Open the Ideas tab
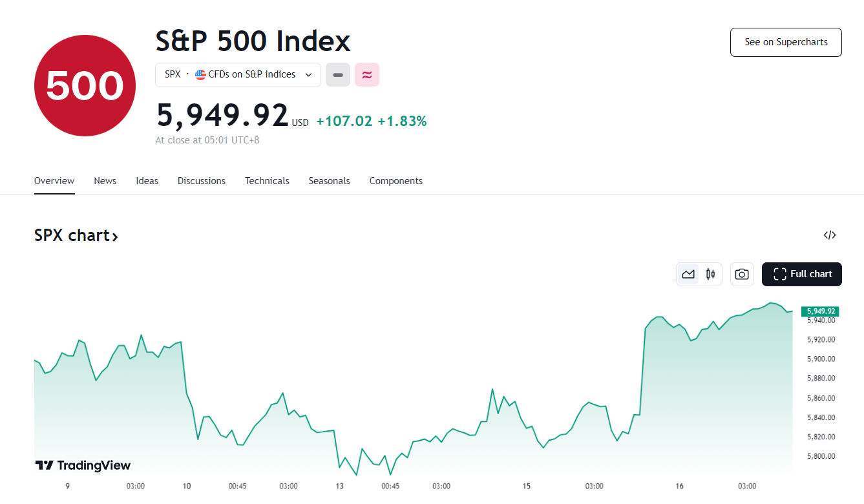 point(147,181)
